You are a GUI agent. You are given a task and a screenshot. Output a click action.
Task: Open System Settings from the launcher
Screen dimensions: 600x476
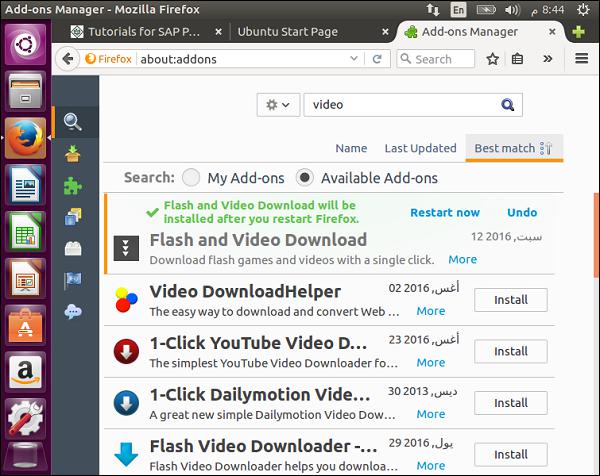pyautogui.click(x=23, y=420)
